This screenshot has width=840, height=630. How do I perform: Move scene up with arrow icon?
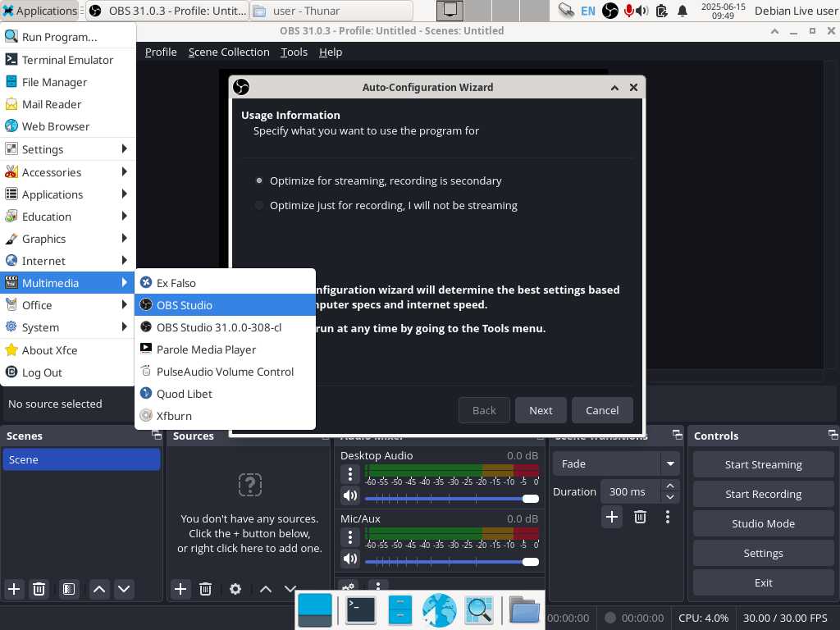coord(99,589)
